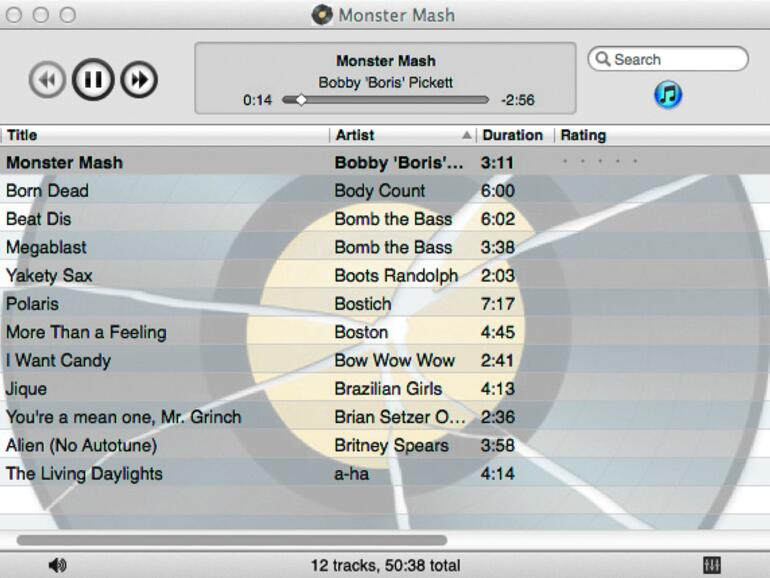Select More Than a Feeling track
This screenshot has height=578, width=770.
(385, 332)
